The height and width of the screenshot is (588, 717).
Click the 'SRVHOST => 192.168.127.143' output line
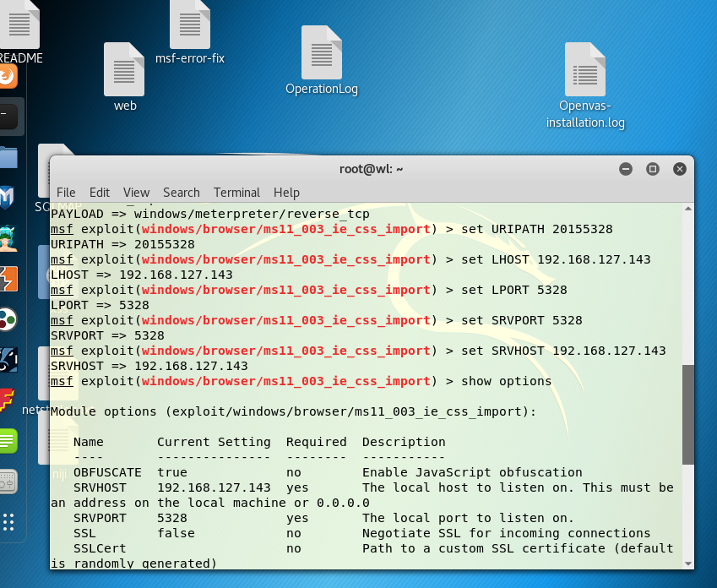[149, 366]
